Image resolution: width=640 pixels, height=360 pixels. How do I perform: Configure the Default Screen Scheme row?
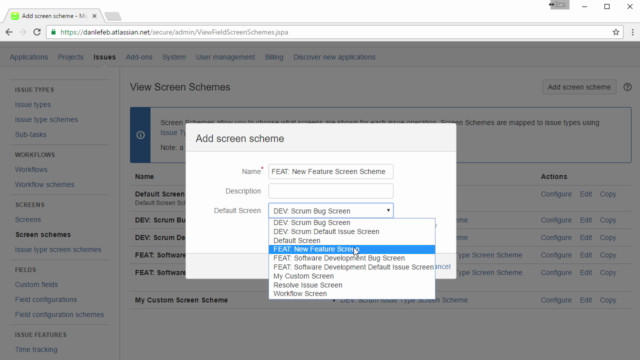556,194
